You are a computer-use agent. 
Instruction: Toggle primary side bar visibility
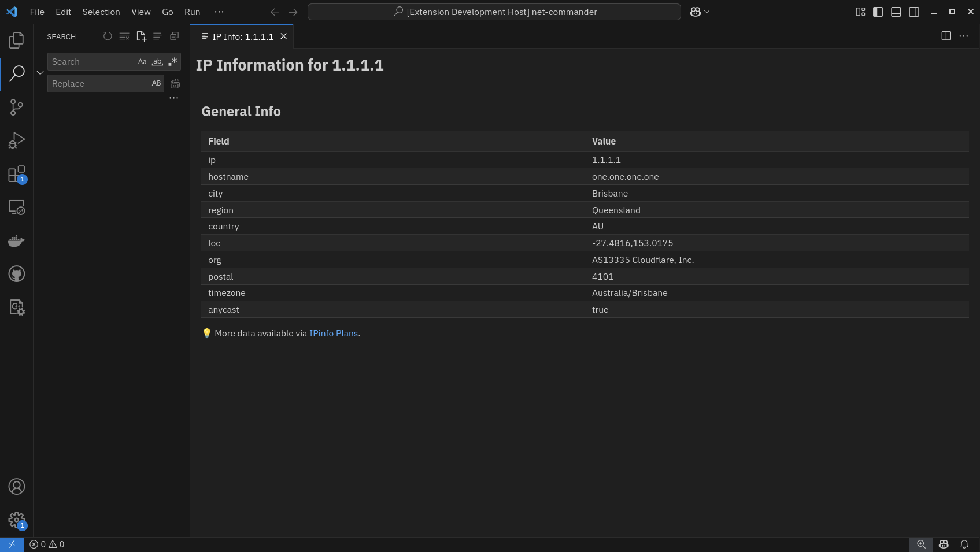click(878, 12)
